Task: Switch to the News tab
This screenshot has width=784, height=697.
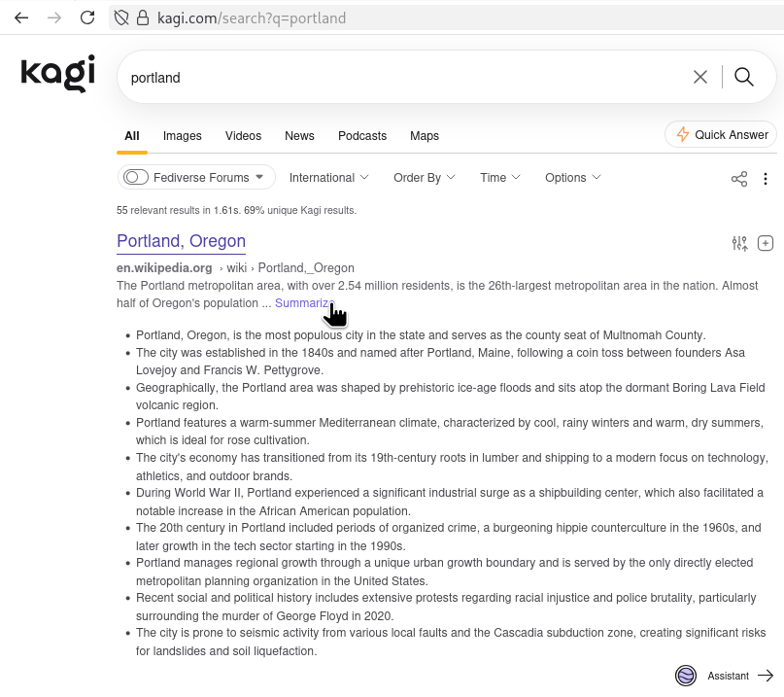Action: click(x=299, y=136)
